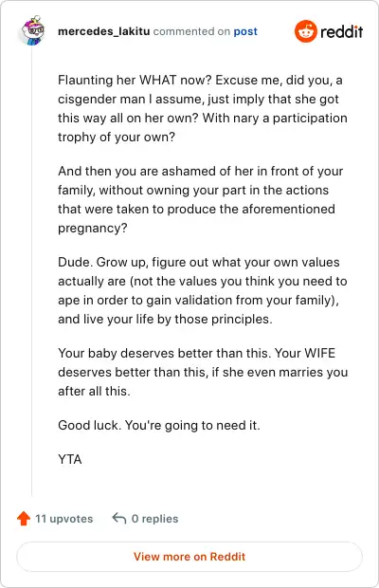Click the capitalized word "WHAT"
The image size is (379, 588).
coord(157,81)
